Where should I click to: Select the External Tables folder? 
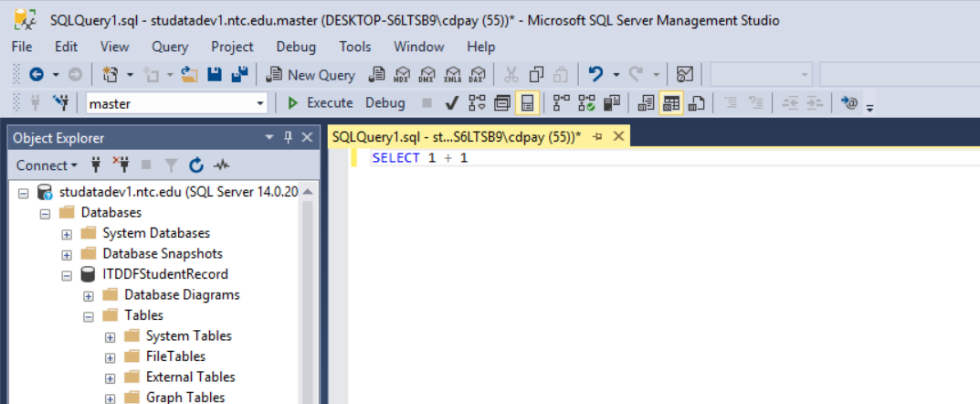[191, 377]
